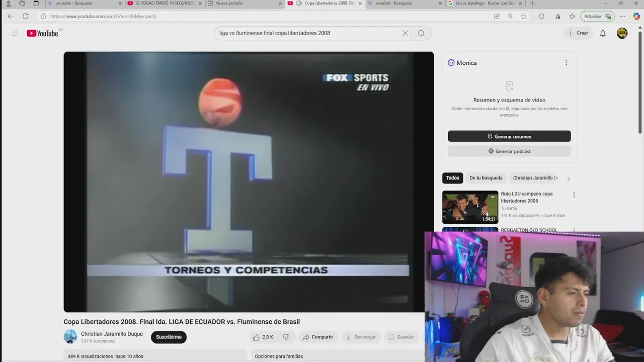
Task: Open the REGGAETON OLD SCHOOL video title
Action: [529, 230]
